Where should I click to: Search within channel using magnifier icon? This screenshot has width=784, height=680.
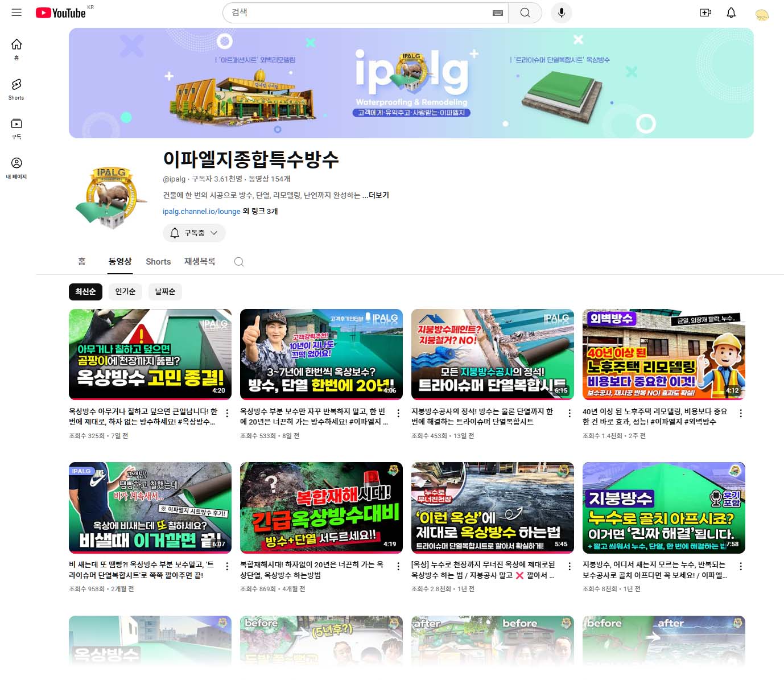[x=239, y=262]
